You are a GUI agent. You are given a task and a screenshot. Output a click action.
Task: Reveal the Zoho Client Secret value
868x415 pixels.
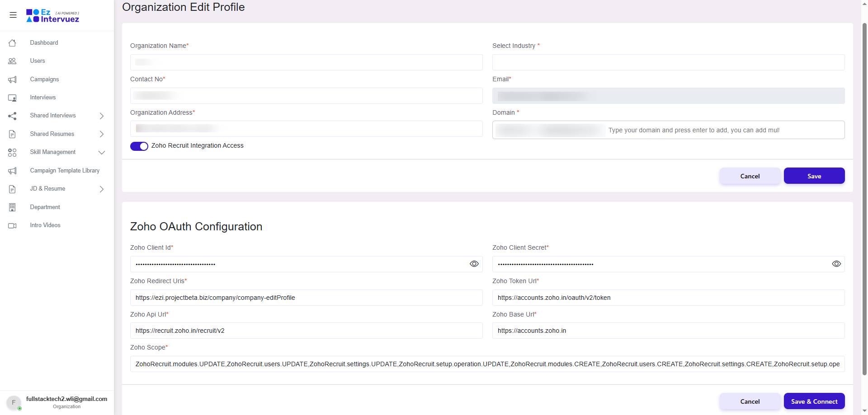[836, 264]
